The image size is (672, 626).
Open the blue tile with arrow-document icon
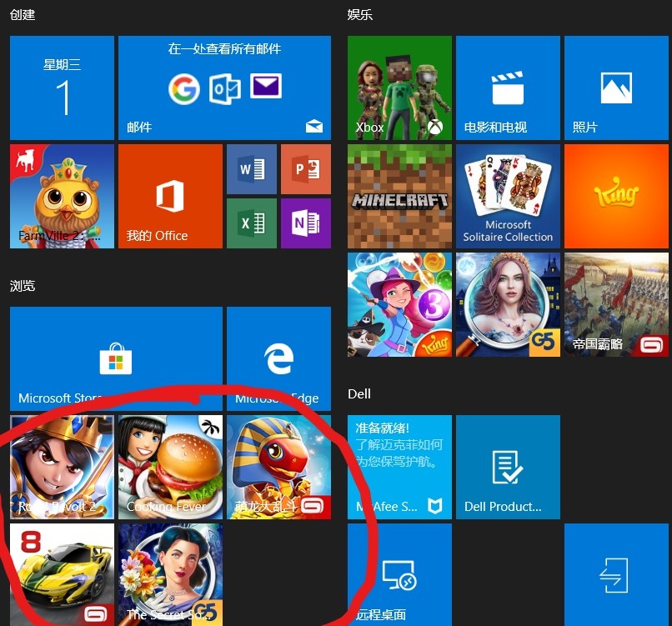[616, 574]
